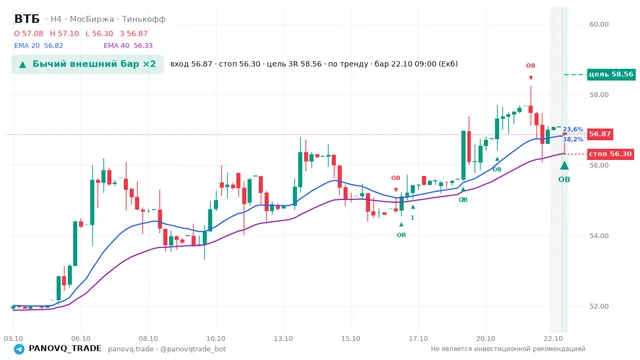Click the red стоп 56.30 price label
The width and height of the screenshot is (640, 360).
(611, 154)
